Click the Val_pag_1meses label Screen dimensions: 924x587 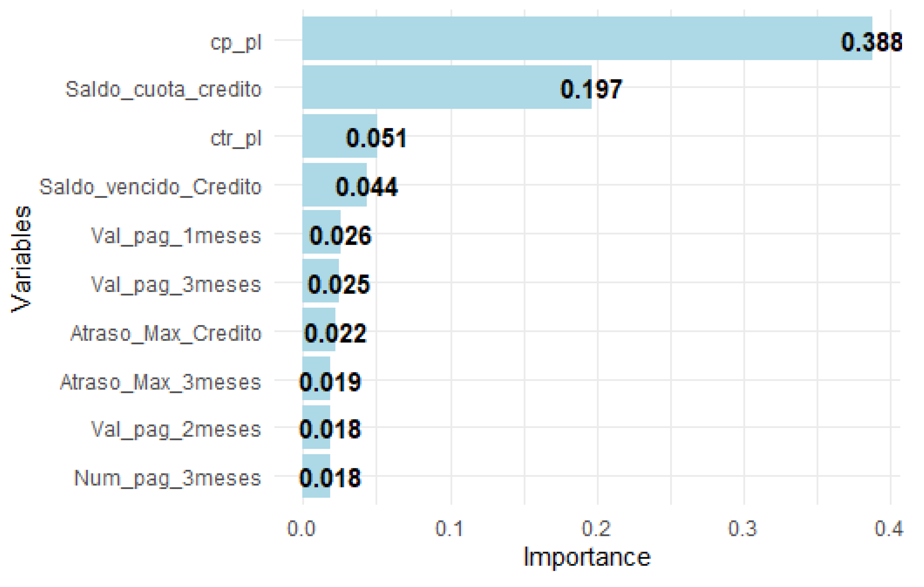click(x=176, y=236)
